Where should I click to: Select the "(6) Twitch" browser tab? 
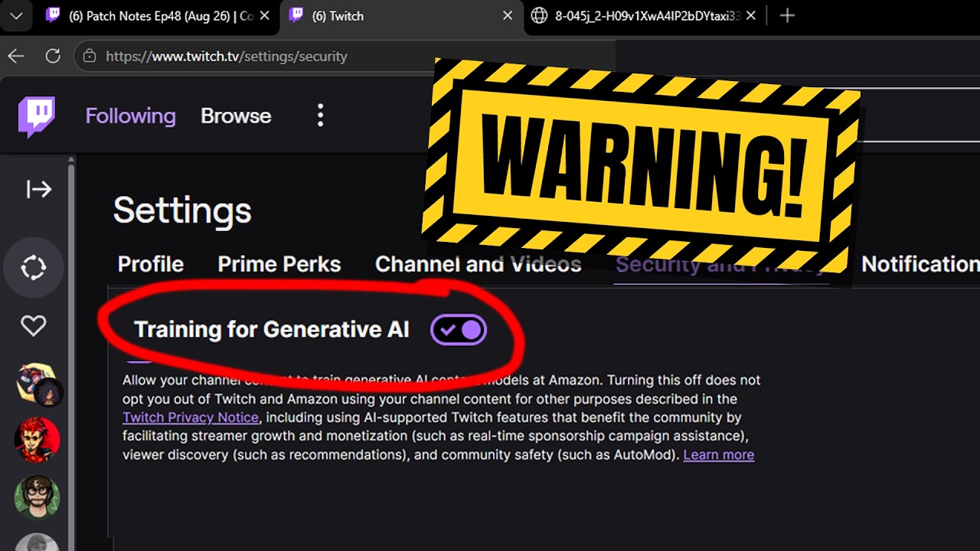(x=402, y=16)
